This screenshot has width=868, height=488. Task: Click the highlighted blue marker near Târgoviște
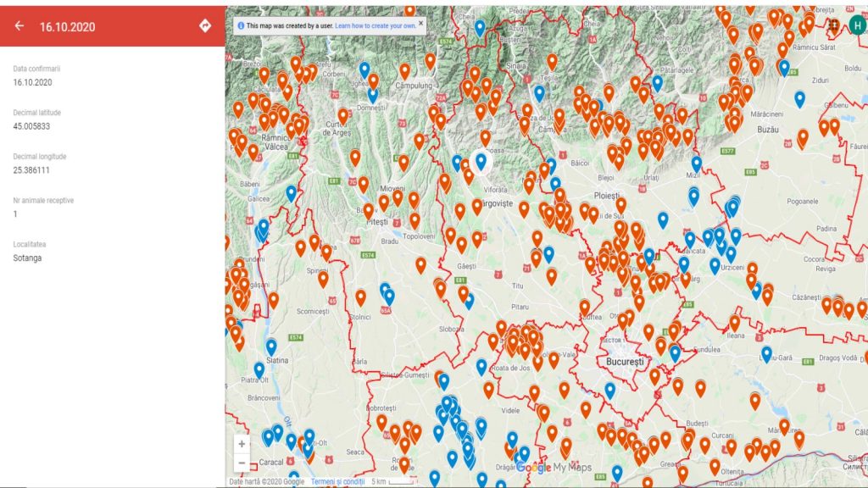coord(481,161)
